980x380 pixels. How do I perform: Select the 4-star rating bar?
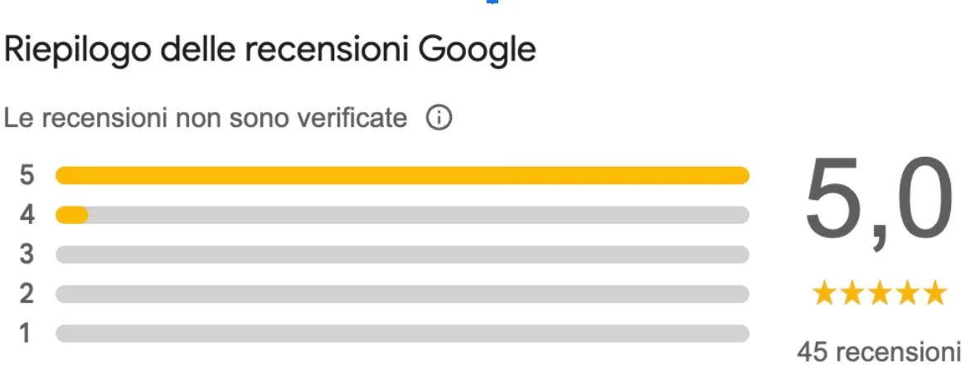tap(402, 215)
